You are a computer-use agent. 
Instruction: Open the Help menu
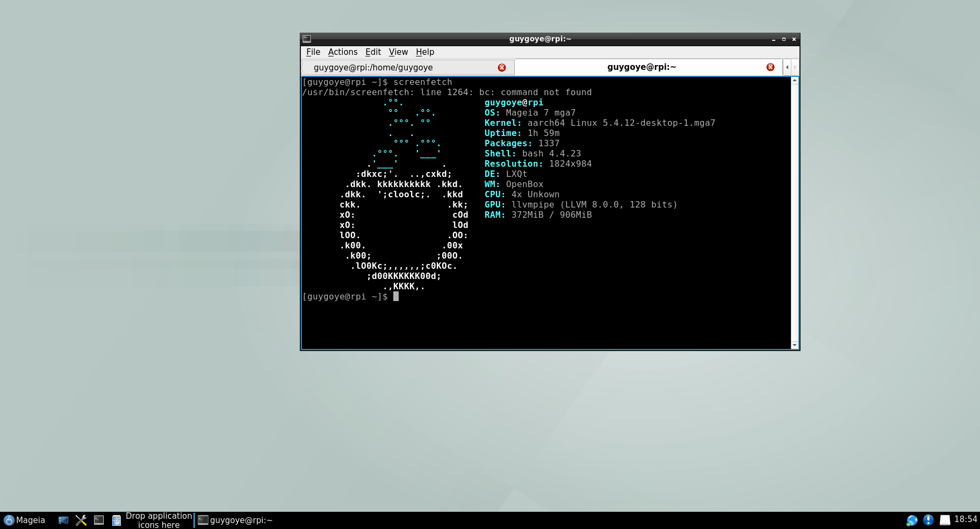click(425, 52)
